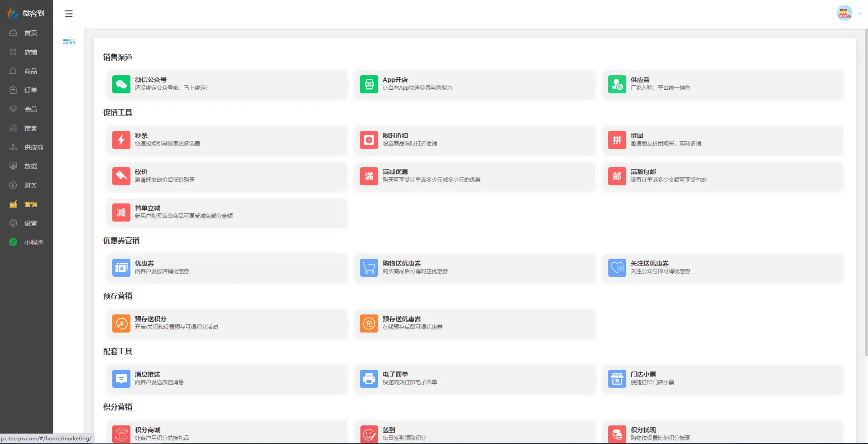
Task: Open the 积分抵现 title link
Action: (x=643, y=430)
